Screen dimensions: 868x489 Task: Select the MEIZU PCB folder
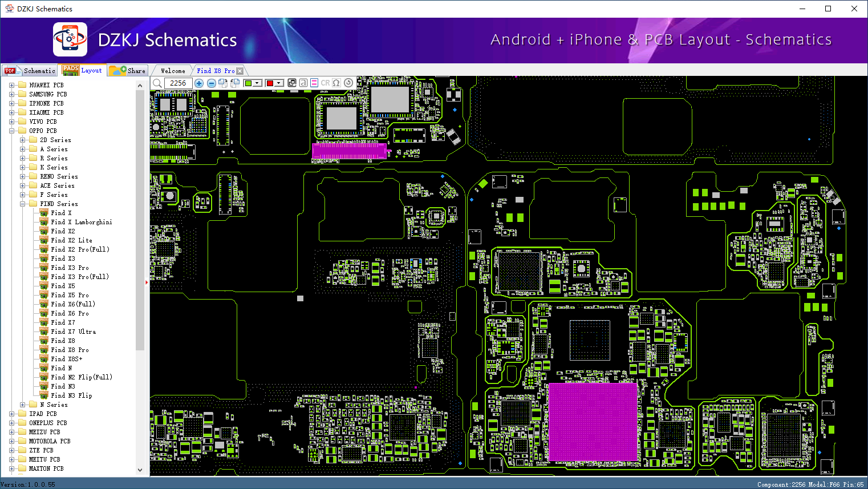[x=44, y=432]
